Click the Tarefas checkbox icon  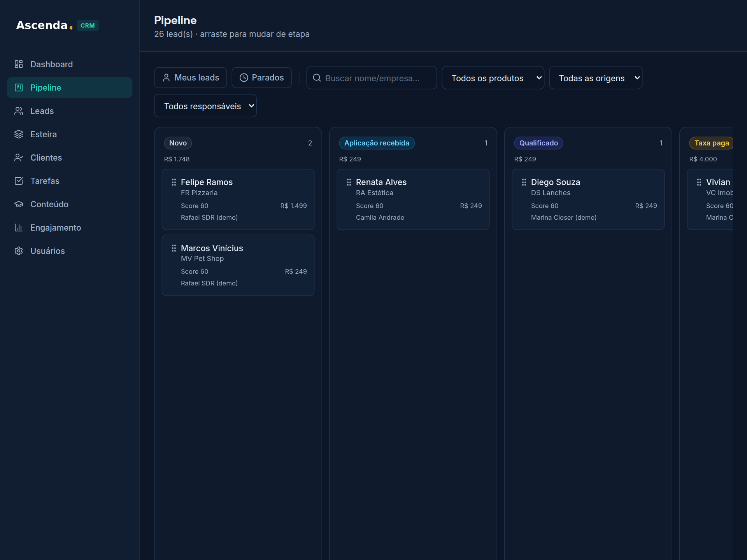(19, 181)
